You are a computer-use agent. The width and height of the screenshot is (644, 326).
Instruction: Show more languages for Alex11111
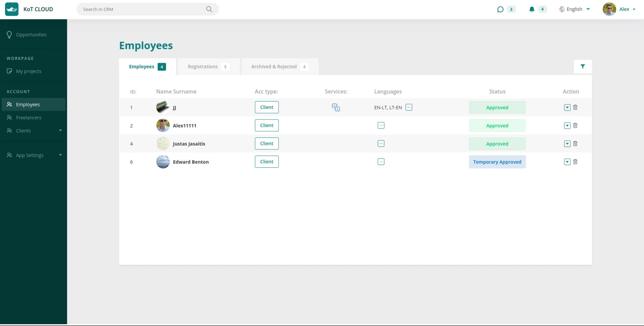[x=381, y=125]
